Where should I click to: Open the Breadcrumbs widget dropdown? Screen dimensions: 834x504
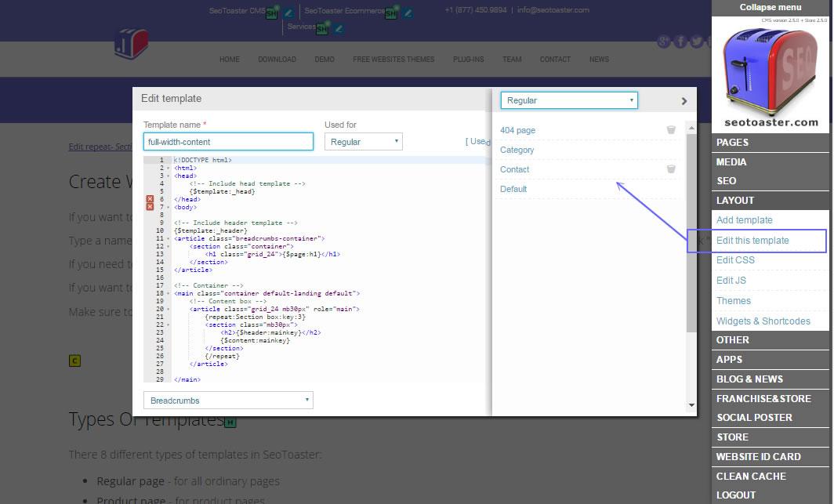click(x=228, y=401)
